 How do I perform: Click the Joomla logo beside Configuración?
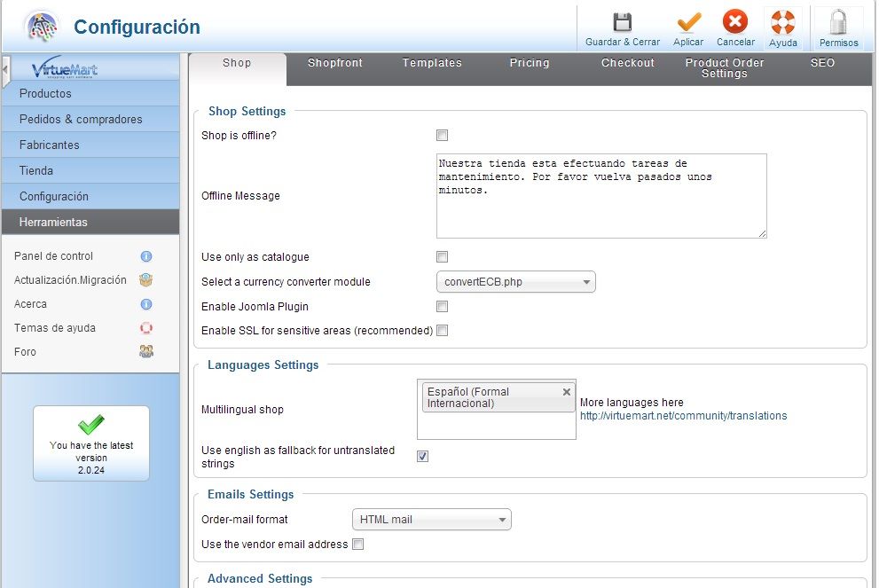[x=43, y=26]
